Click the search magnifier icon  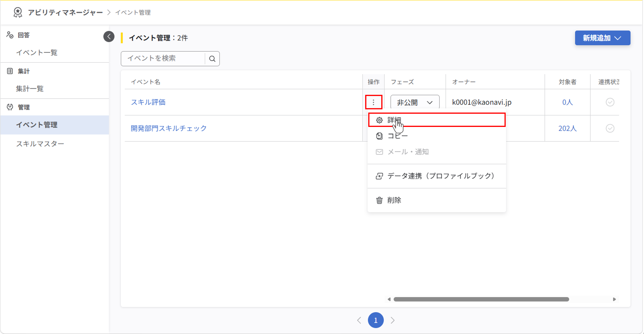click(x=212, y=59)
